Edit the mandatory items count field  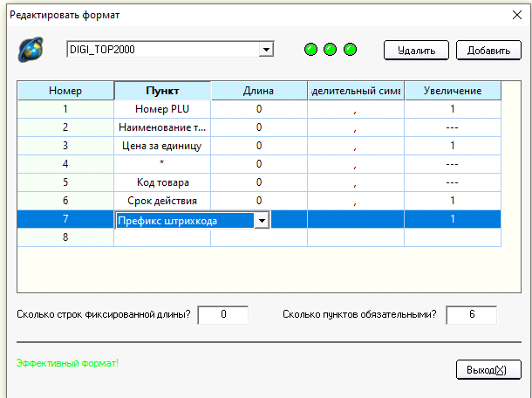pyautogui.click(x=471, y=314)
